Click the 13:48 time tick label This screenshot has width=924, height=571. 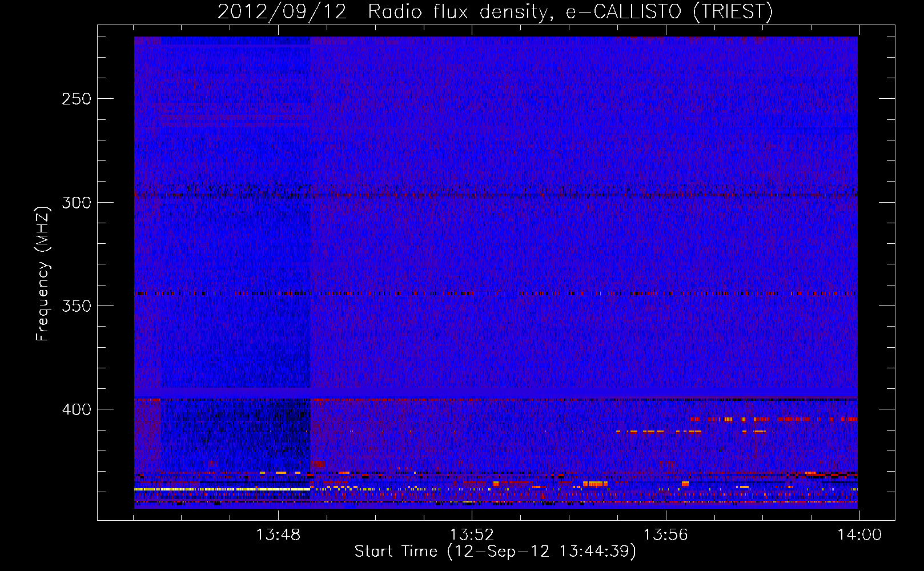(278, 535)
